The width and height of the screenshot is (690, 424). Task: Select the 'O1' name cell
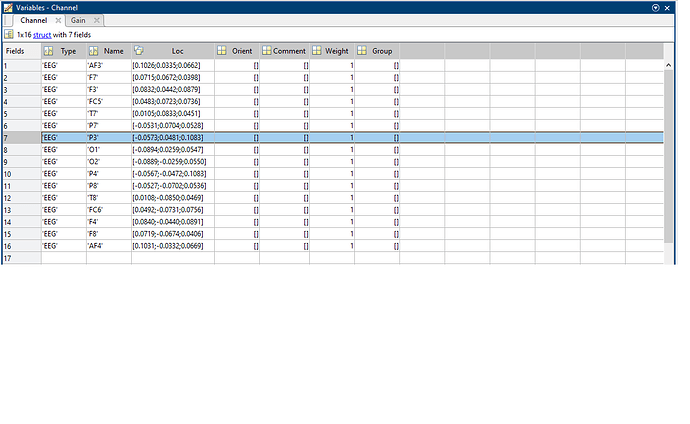point(109,150)
